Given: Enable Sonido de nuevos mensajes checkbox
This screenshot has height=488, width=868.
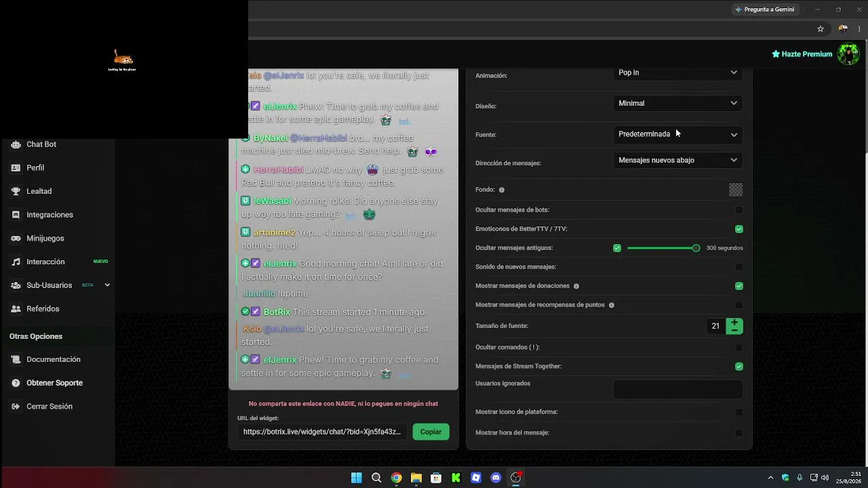Looking at the screenshot, I should point(739,267).
